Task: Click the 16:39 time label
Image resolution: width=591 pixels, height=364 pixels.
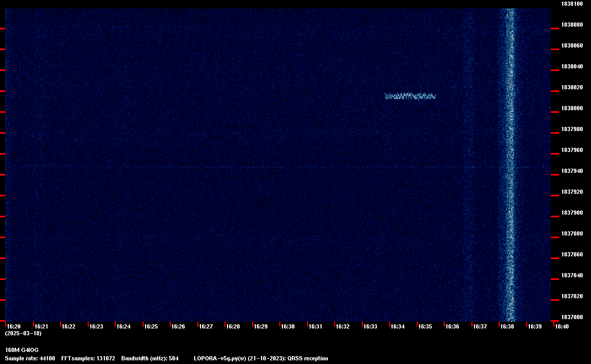Action: pos(535,326)
